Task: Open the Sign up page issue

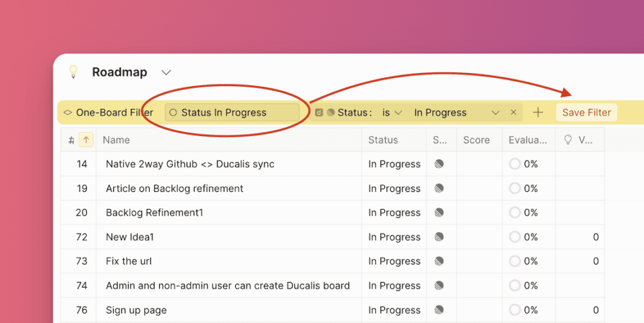Action: tap(136, 310)
